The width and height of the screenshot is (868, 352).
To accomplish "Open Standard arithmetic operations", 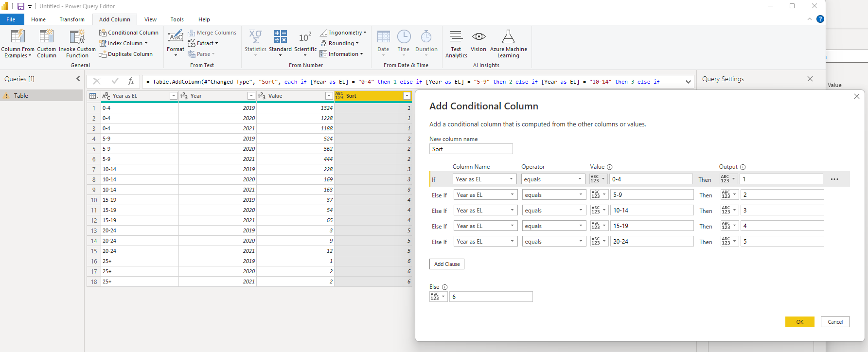I will click(x=280, y=43).
